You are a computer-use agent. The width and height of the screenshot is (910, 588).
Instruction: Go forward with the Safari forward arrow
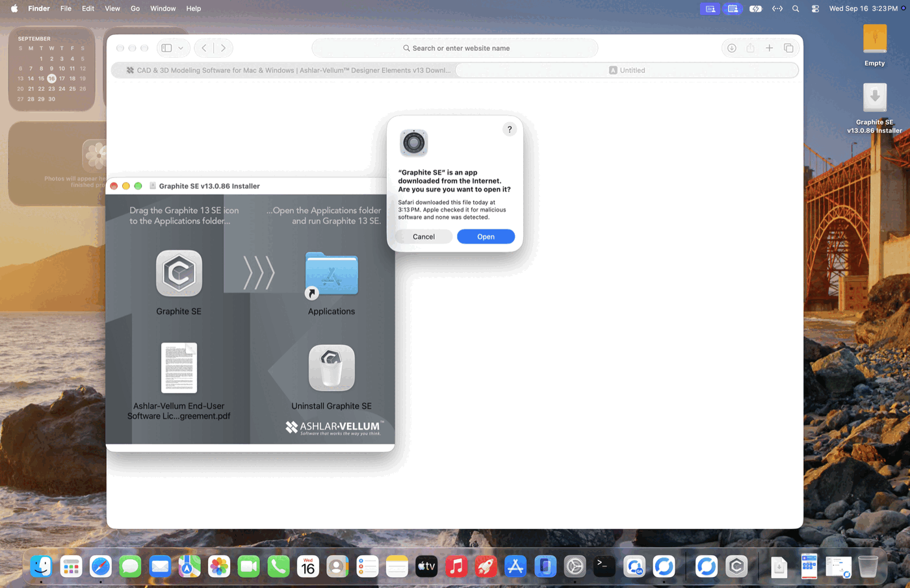pos(223,48)
